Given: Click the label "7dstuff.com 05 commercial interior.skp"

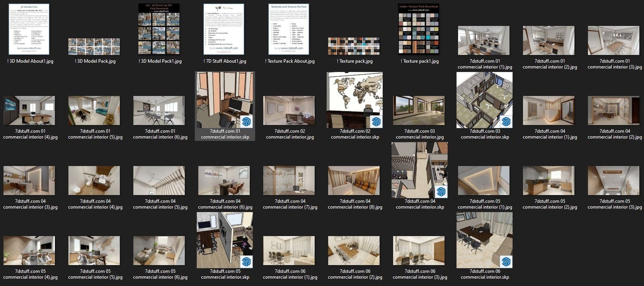Looking at the screenshot, I should [225, 274].
